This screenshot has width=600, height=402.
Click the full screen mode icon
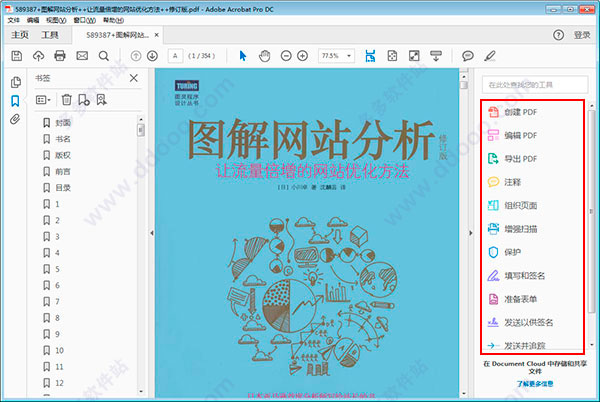(414, 56)
